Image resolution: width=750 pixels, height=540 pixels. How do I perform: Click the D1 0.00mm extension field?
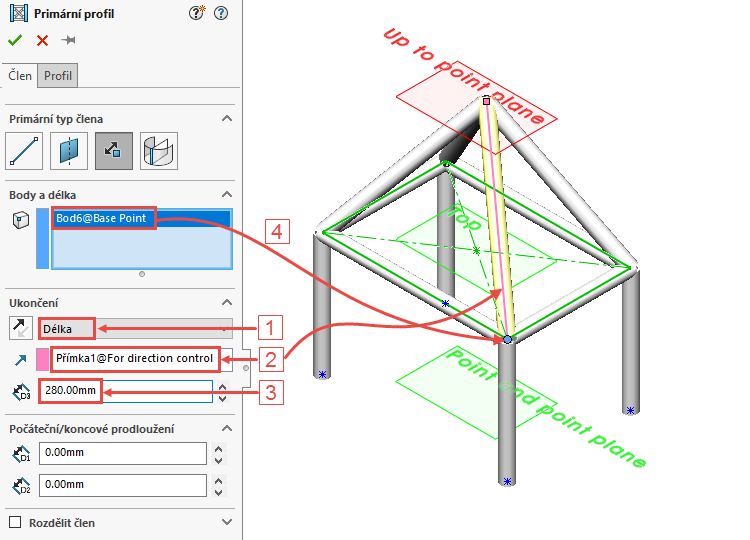pyautogui.click(x=123, y=453)
